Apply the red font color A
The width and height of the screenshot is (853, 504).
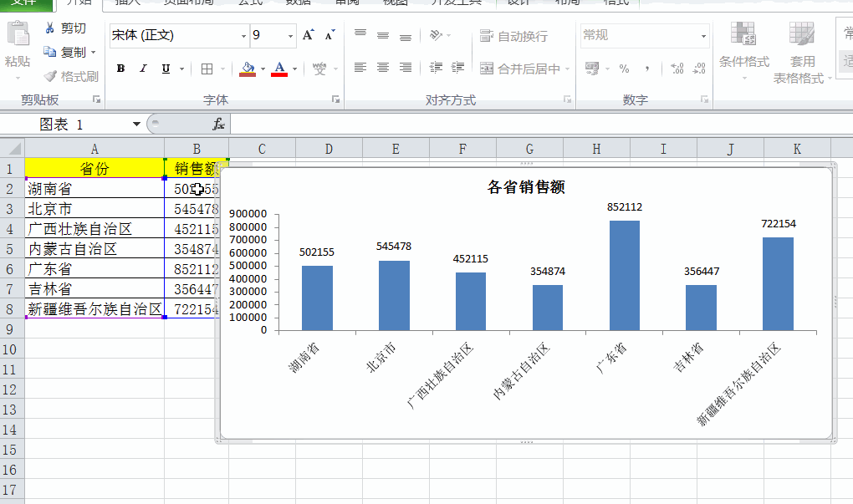click(x=279, y=69)
